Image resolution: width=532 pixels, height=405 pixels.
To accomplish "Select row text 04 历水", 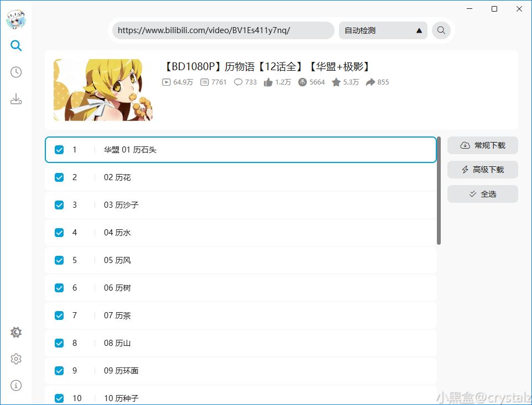I will click(117, 233).
